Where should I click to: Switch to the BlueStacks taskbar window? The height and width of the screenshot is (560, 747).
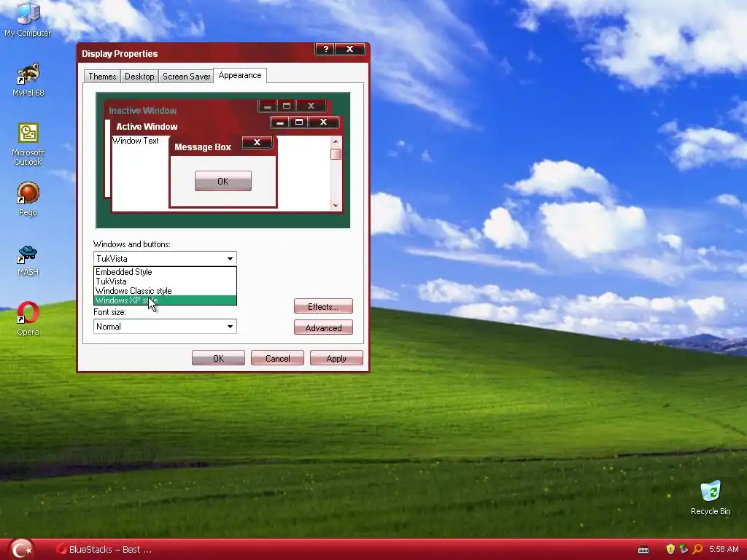pyautogui.click(x=104, y=550)
